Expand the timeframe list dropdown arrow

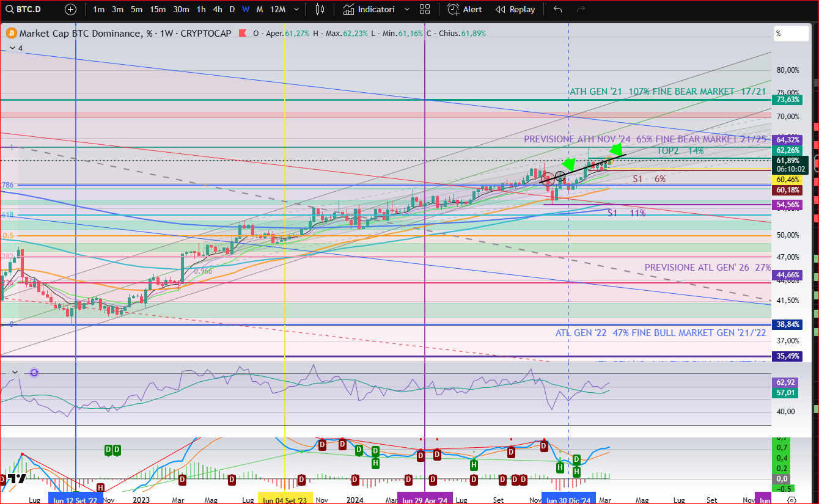pyautogui.click(x=296, y=9)
